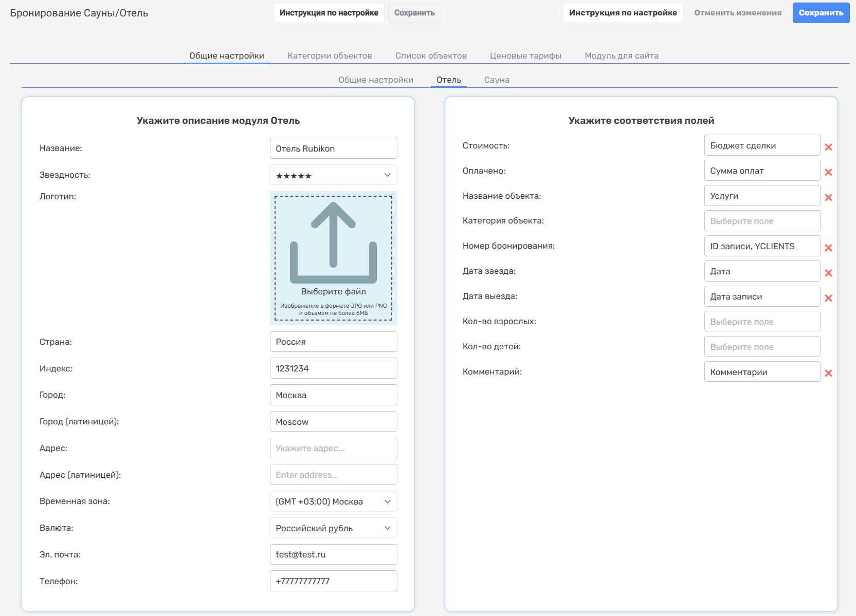
Task: Open the Дата заезда field selector
Action: coord(762,271)
